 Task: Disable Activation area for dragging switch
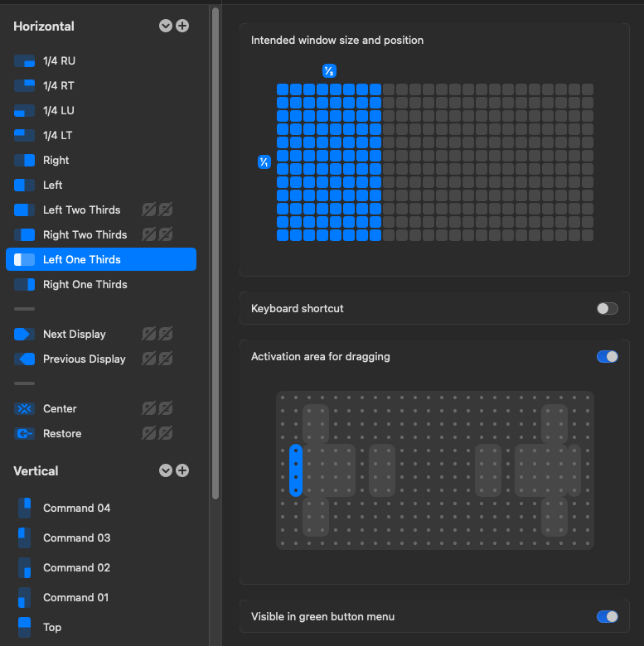pos(607,357)
